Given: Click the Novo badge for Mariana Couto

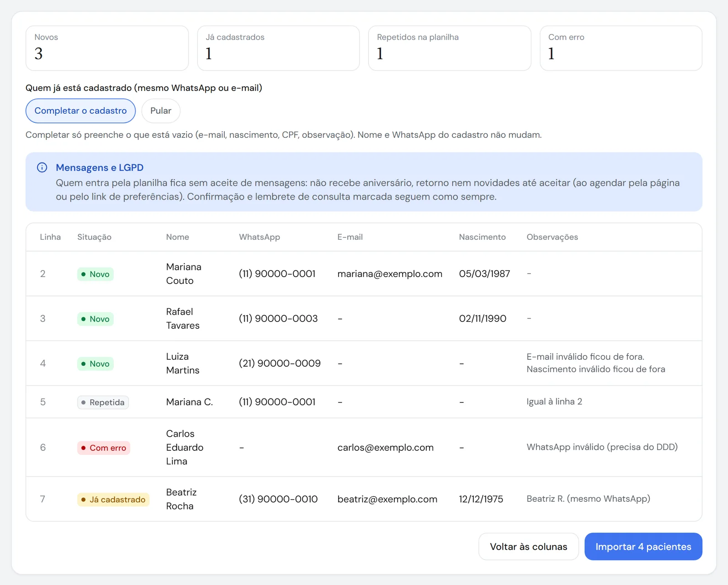Looking at the screenshot, I should (x=96, y=274).
